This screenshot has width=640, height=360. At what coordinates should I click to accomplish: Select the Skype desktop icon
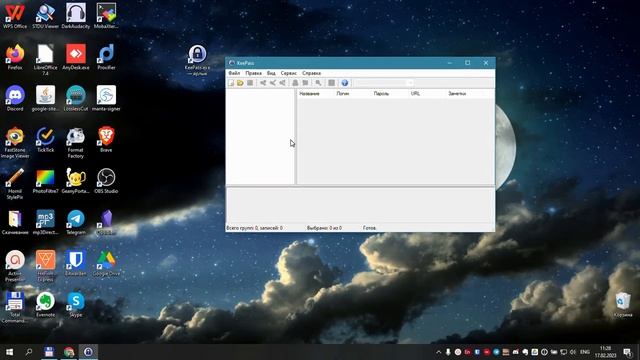[x=76, y=304]
